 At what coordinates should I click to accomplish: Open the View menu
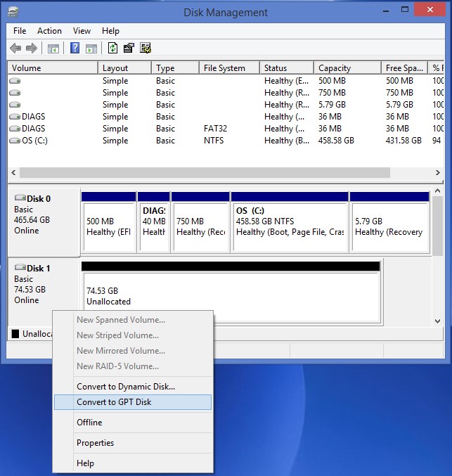[82, 31]
